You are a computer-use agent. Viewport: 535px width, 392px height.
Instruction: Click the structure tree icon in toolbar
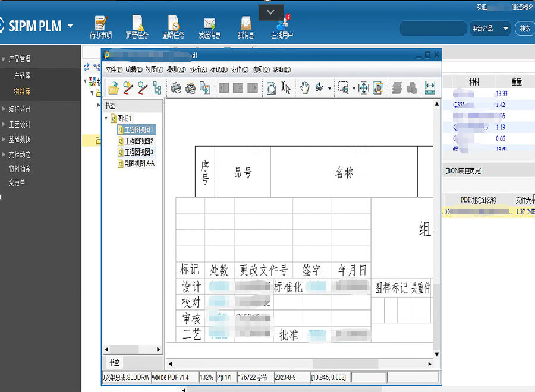[x=158, y=88]
